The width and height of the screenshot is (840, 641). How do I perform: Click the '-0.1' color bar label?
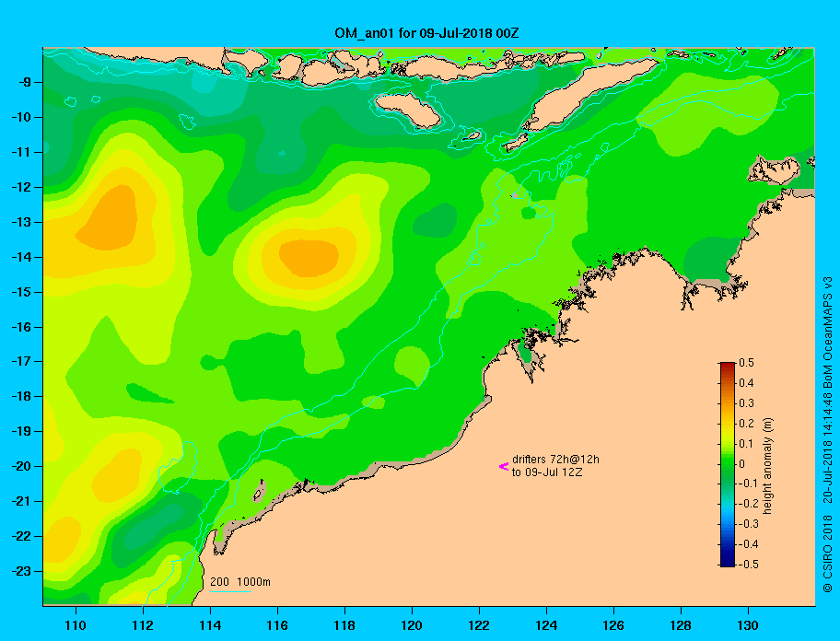(x=747, y=484)
